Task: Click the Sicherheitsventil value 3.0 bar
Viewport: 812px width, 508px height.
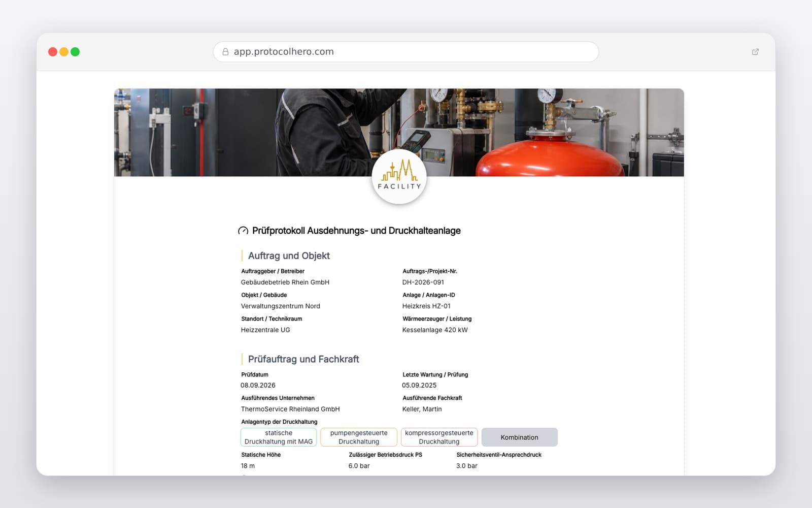Action: pos(467,466)
